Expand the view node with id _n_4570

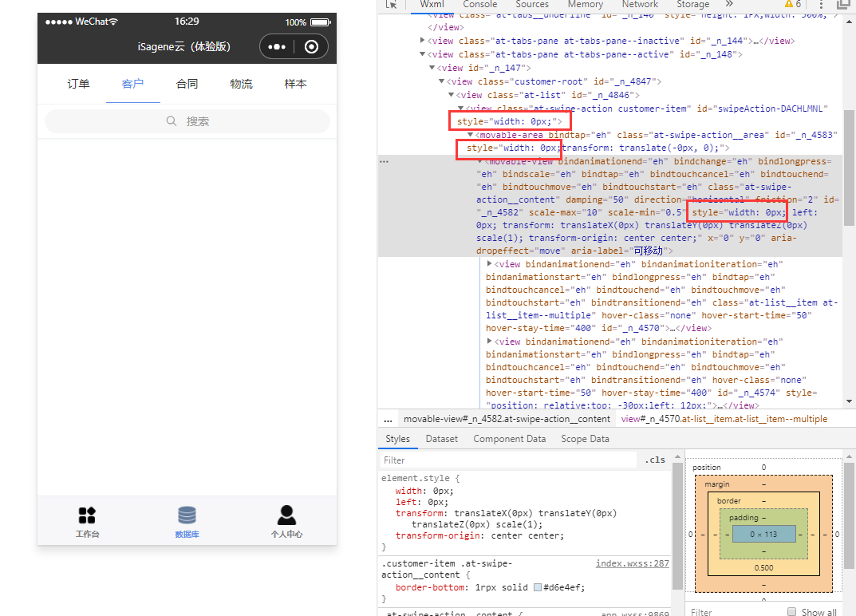click(x=490, y=264)
